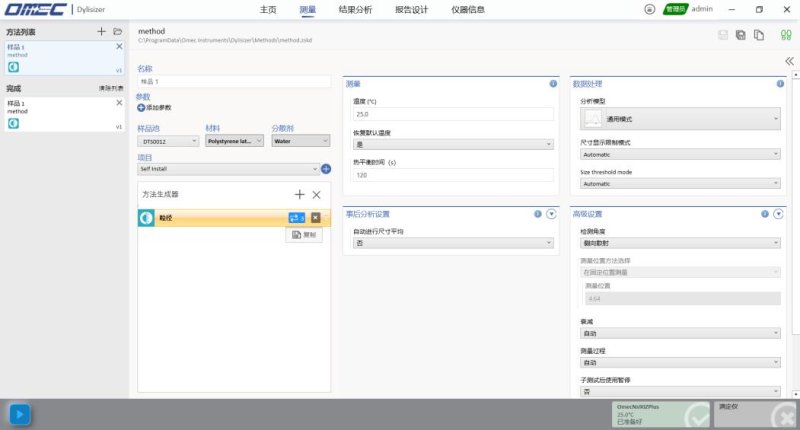The width and height of the screenshot is (800, 430).
Task: Add a new method in 方法列表
Action: (x=101, y=32)
